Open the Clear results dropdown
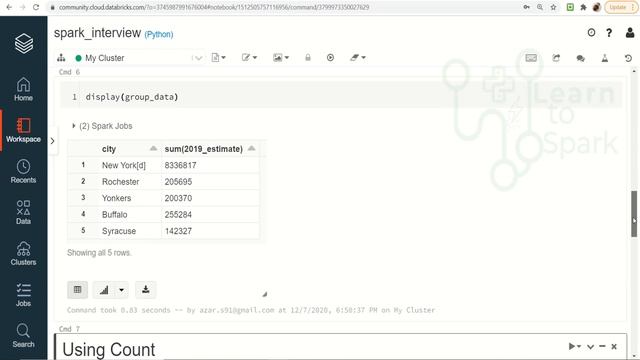 pyautogui.click(x=358, y=58)
